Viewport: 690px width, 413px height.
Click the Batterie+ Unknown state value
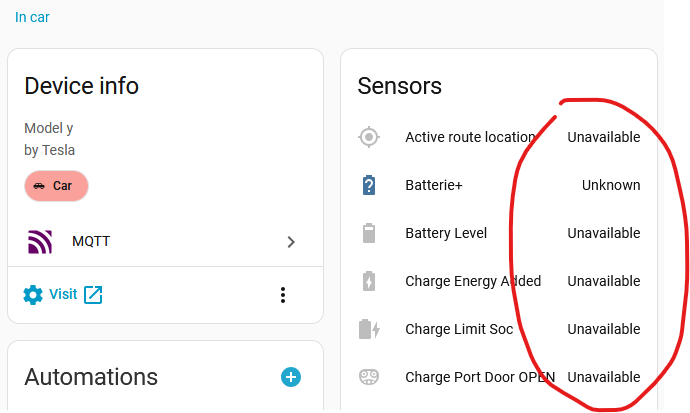tap(610, 185)
